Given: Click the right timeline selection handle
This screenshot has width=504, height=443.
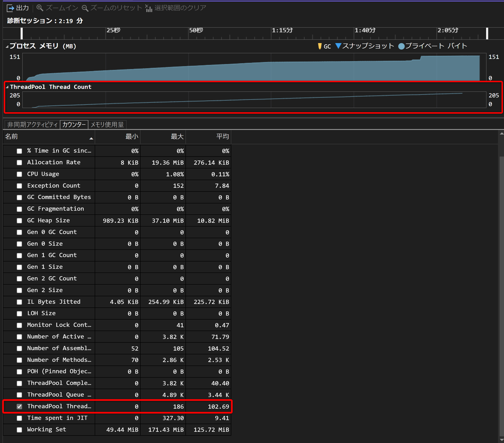Looking at the screenshot, I should click(487, 34).
